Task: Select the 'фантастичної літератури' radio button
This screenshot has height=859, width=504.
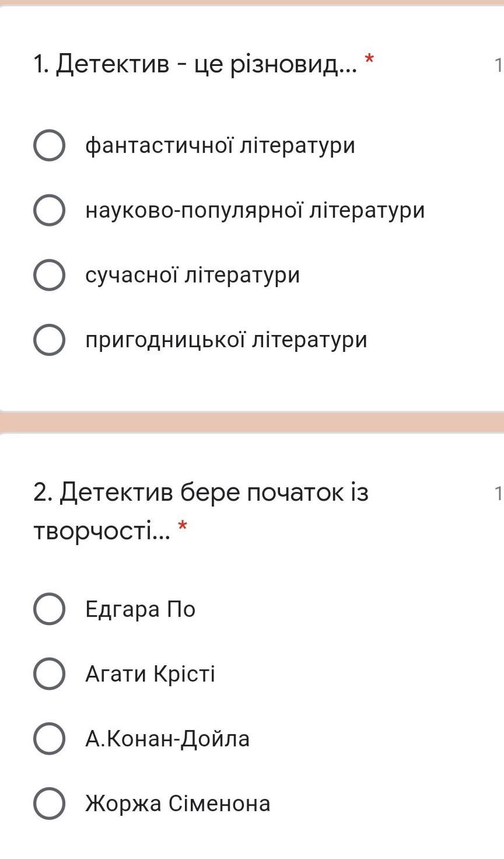Action: point(49,145)
